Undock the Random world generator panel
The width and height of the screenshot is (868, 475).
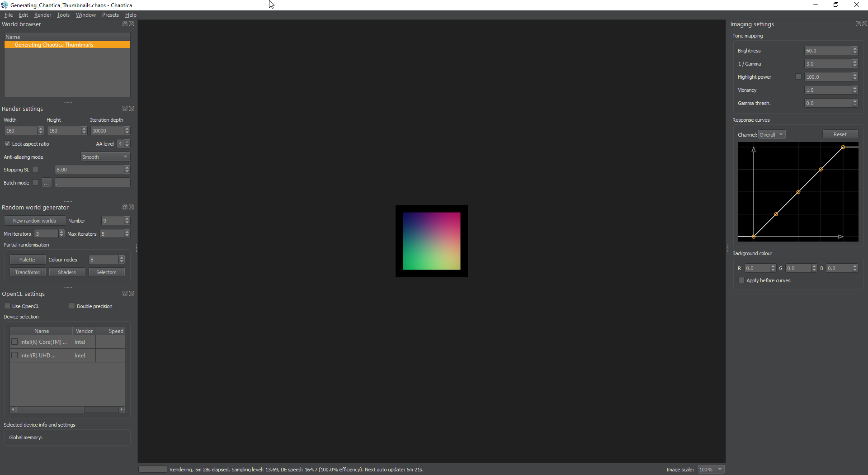125,207
